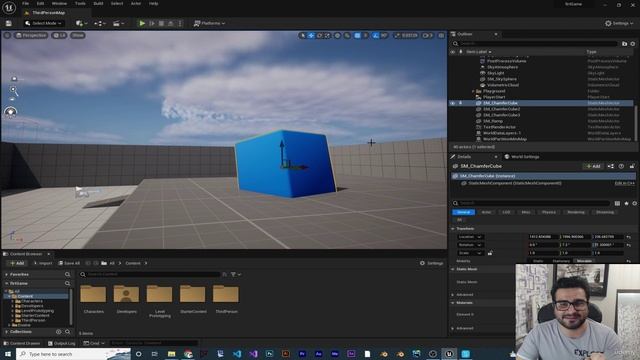Select SM_ChamferCube2 in Outliner
Image resolution: width=640 pixels, height=360 pixels.
[x=502, y=109]
